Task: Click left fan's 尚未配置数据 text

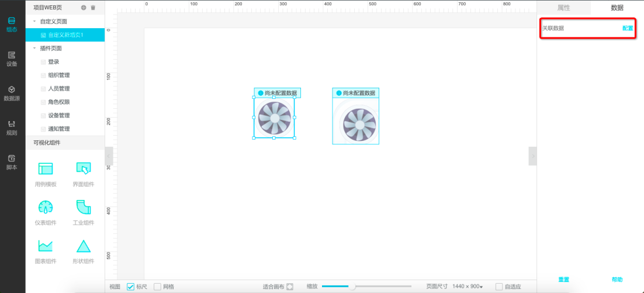Action: [281, 94]
